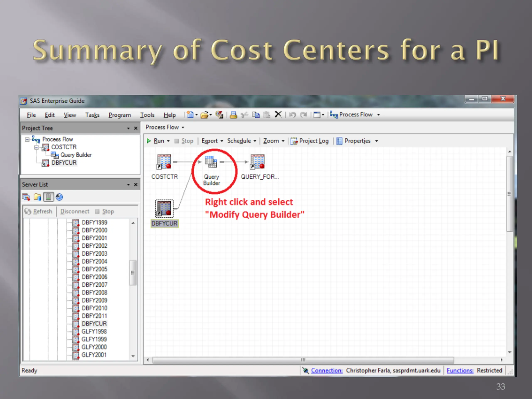Click the Print toolbar icon
Screen dimensions: 532x399
pyautogui.click(x=233, y=115)
